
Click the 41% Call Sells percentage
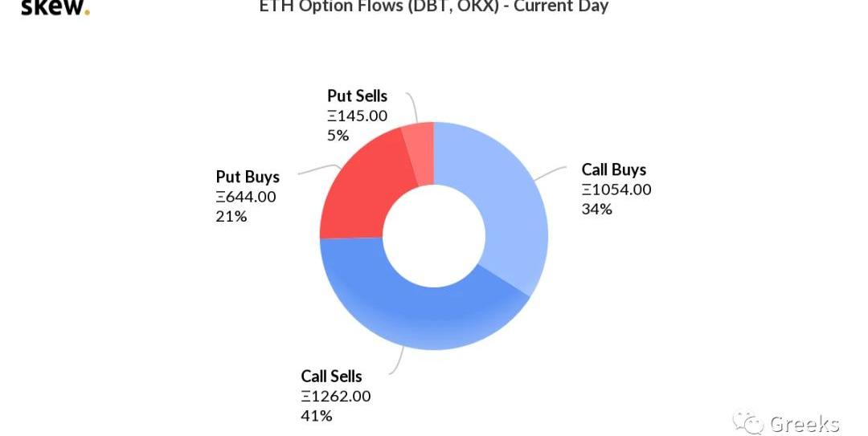point(317,415)
